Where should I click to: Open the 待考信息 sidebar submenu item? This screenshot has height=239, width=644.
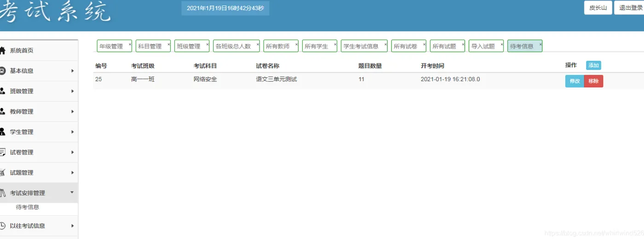[28, 207]
